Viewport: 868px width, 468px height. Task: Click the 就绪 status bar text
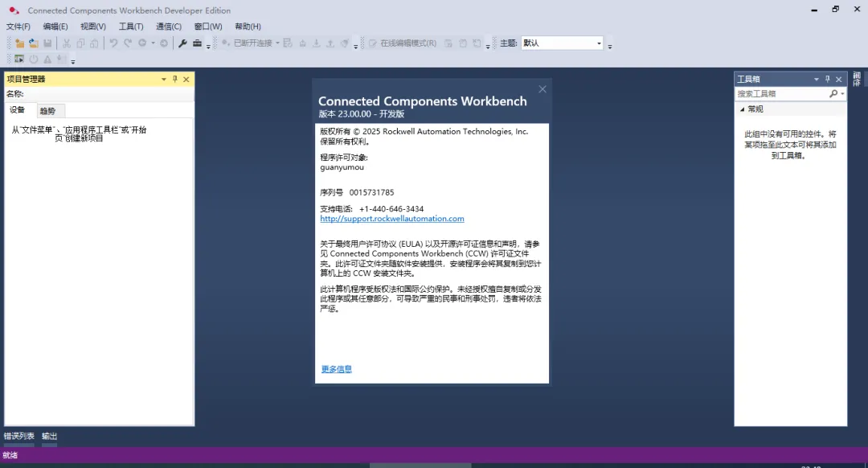pos(10,455)
